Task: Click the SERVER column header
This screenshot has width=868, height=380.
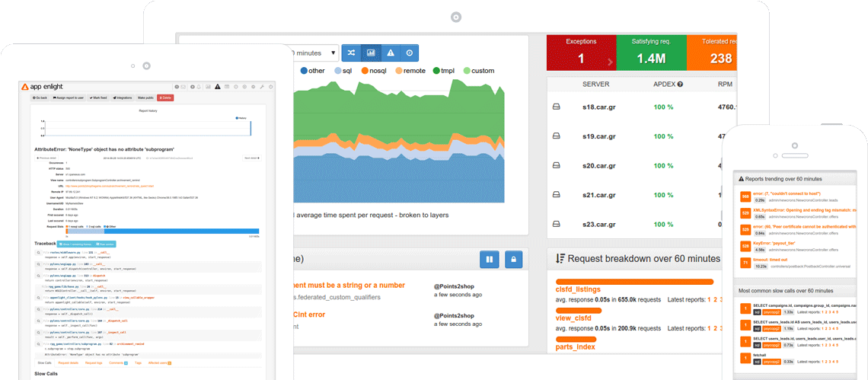Action: (596, 85)
